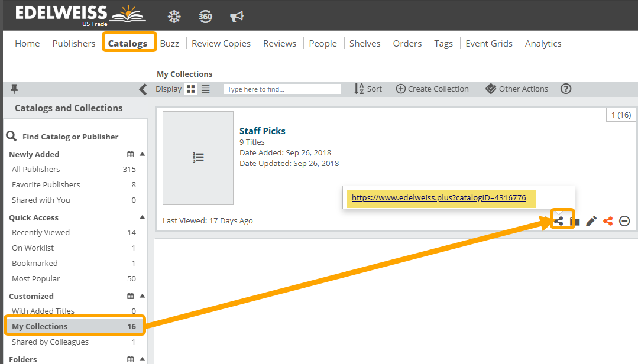Open the Other Actions menu
This screenshot has width=638, height=364.
(x=517, y=89)
